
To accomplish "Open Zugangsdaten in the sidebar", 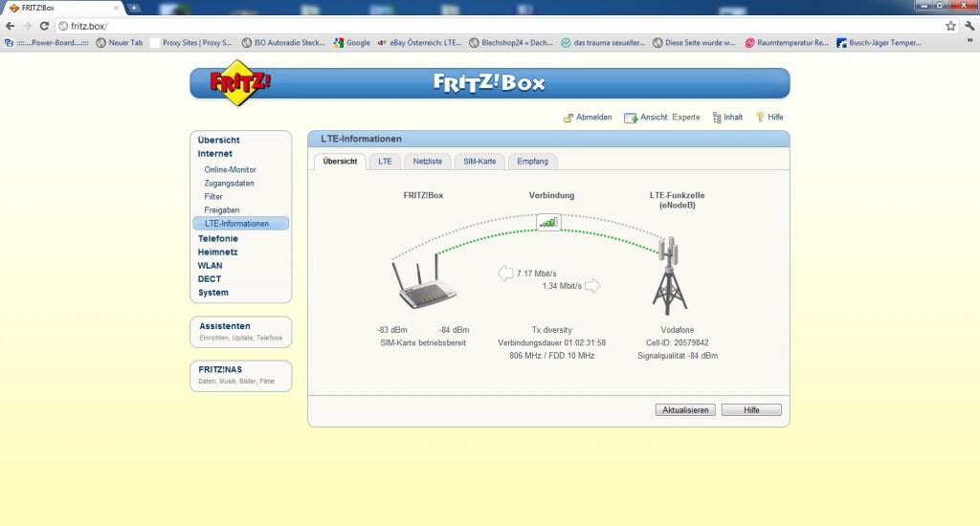I will coord(229,183).
